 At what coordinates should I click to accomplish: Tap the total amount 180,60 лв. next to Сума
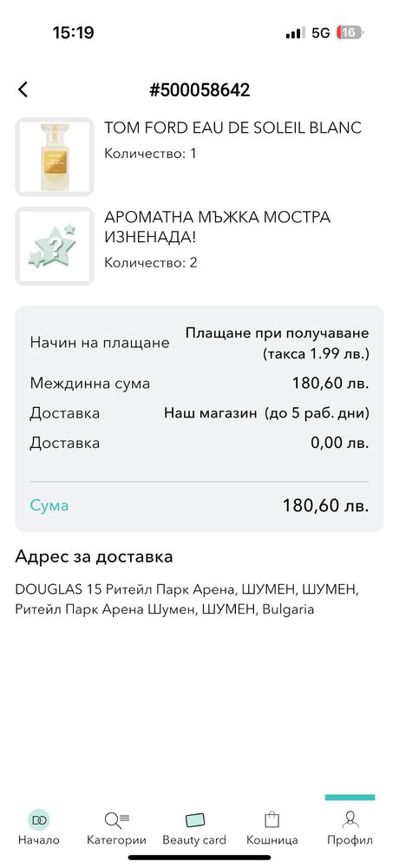point(326,505)
